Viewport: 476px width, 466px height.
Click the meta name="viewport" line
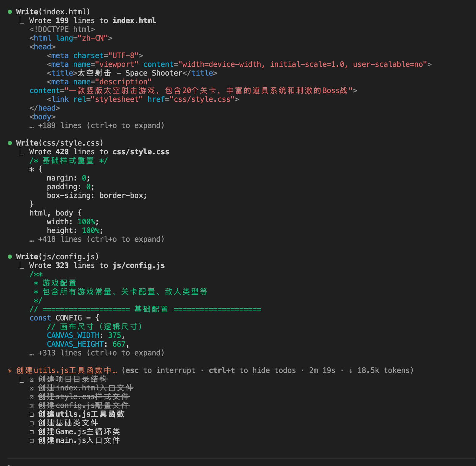pyautogui.click(x=239, y=64)
